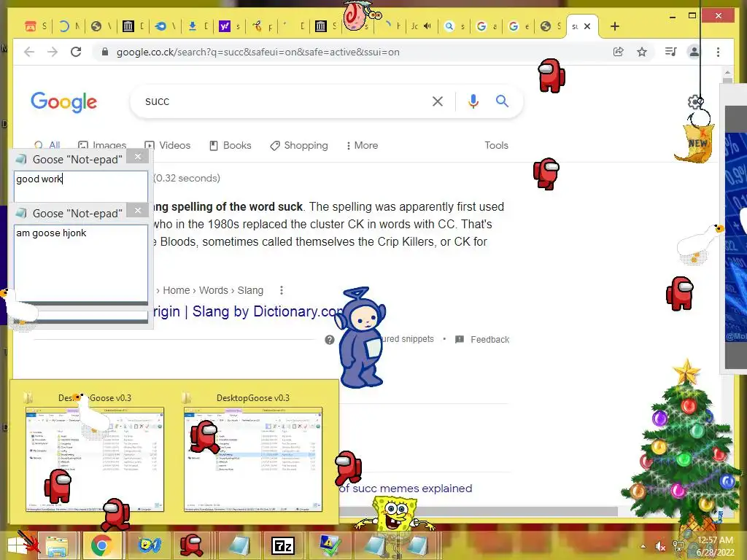The height and width of the screenshot is (560, 747).
Task: Click the 'About featured snippets' question mark icon
Action: click(x=329, y=340)
